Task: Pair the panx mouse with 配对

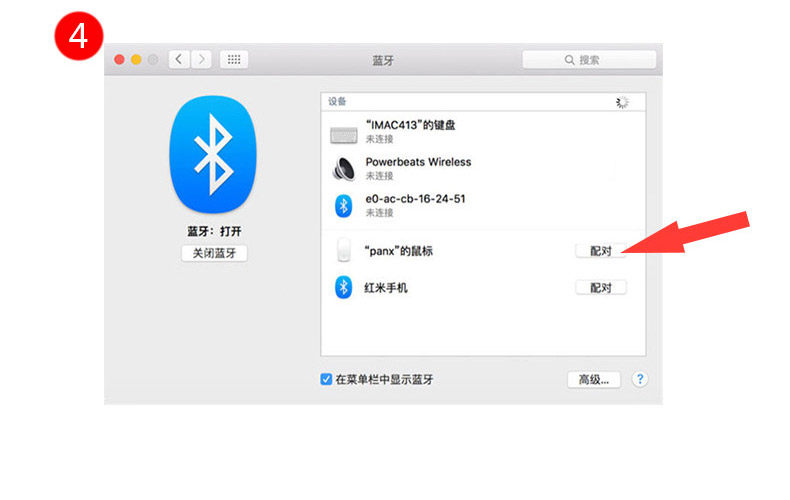Action: pos(601,251)
